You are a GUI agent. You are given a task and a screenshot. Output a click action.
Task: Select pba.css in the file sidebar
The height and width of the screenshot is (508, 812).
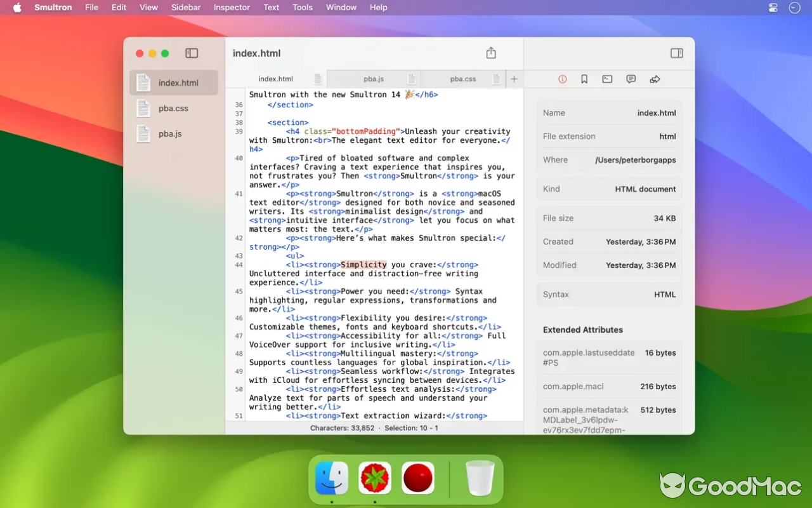point(173,108)
